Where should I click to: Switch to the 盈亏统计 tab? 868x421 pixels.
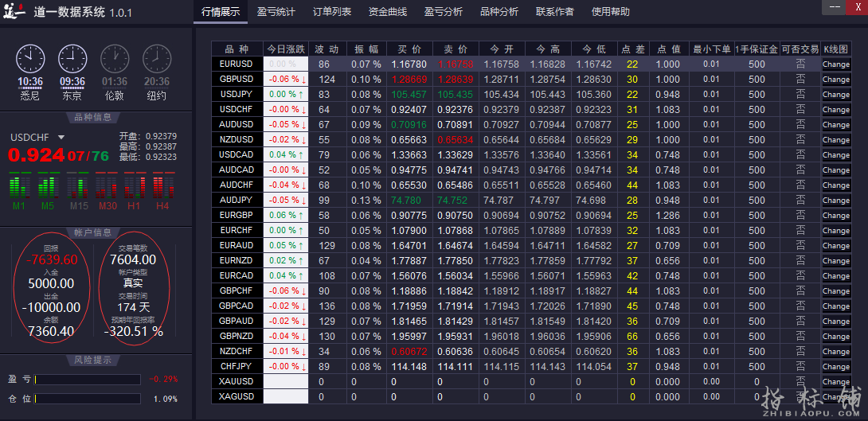[276, 12]
